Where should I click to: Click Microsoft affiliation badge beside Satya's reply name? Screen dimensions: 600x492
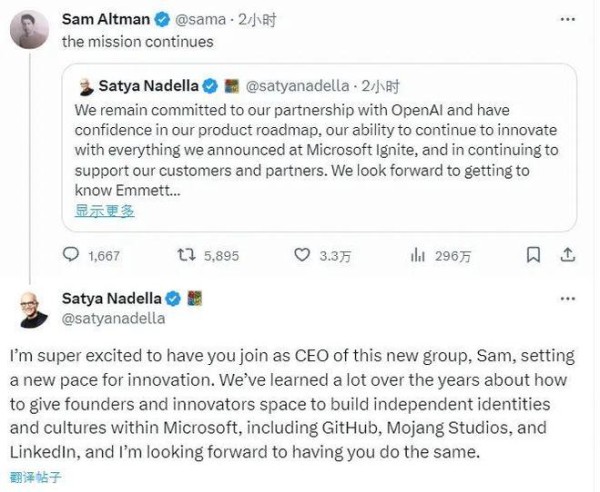pyautogui.click(x=195, y=298)
